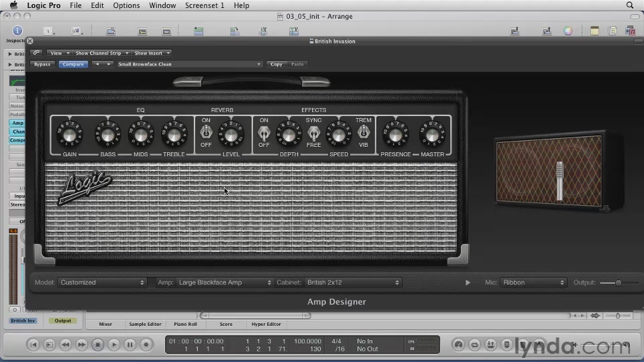Click the Play from Selection transport button

(49, 345)
